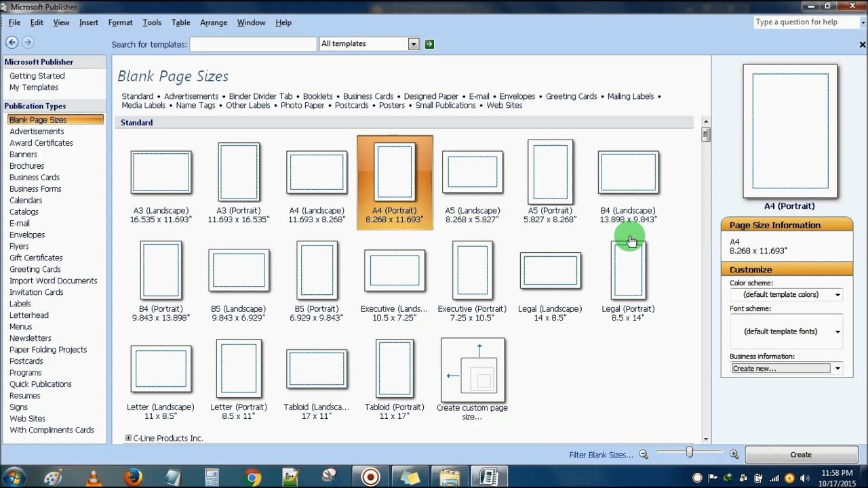Select Resumes publication type
Viewport: 868px width, 488px height.
[x=25, y=396]
